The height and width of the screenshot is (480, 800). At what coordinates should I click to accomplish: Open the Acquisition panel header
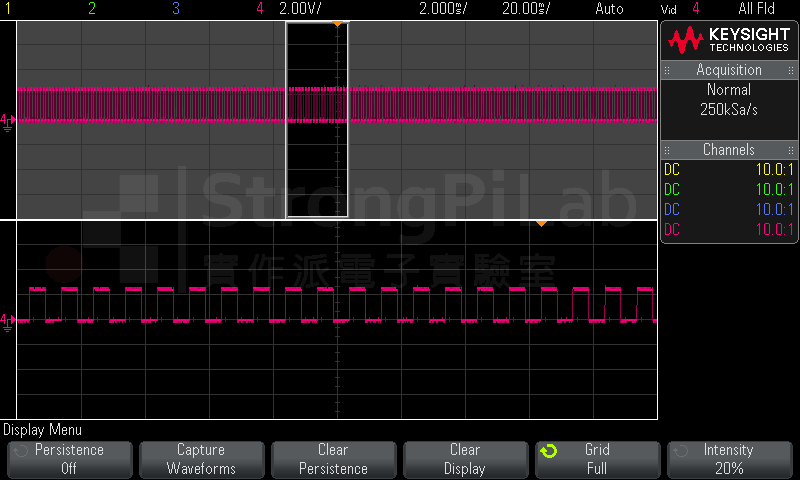pos(729,70)
